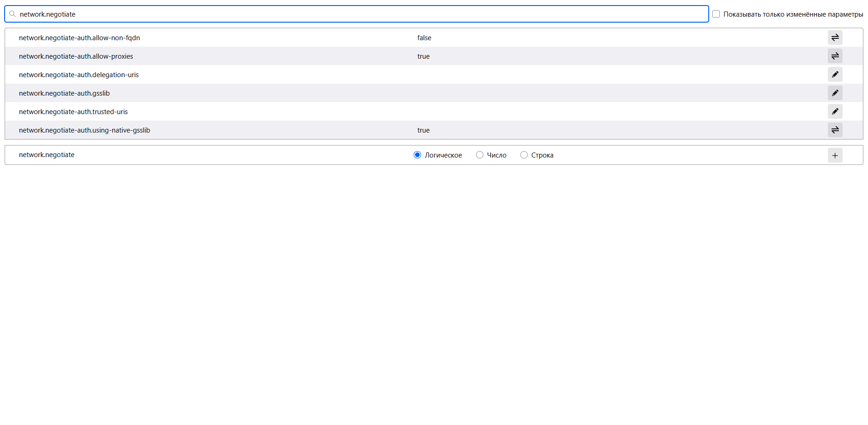Toggle the allow-non-fqdn preference value

[835, 37]
